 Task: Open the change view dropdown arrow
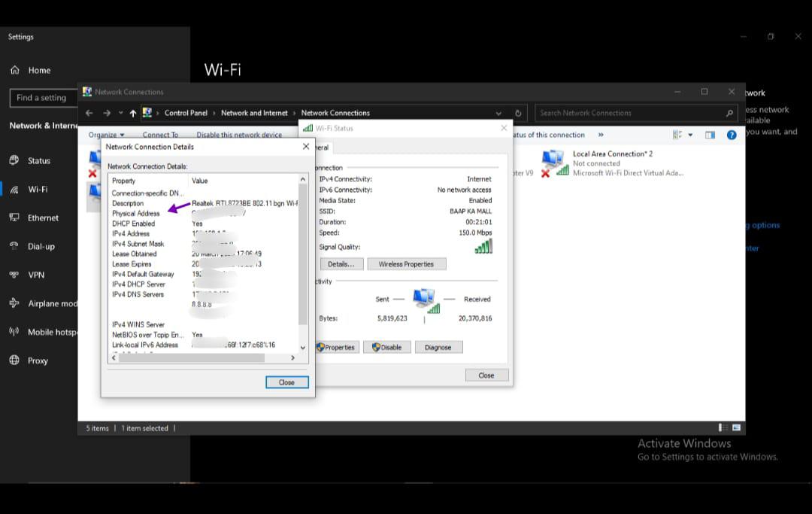pos(690,135)
